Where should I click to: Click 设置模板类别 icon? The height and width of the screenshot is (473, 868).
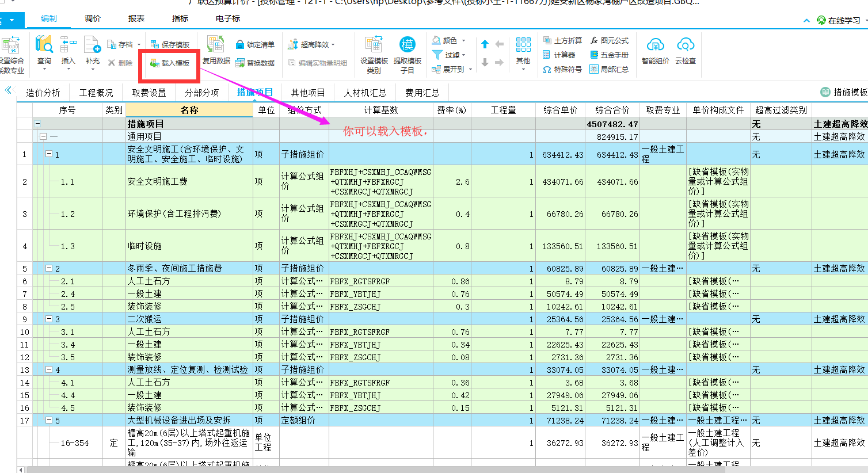point(374,44)
